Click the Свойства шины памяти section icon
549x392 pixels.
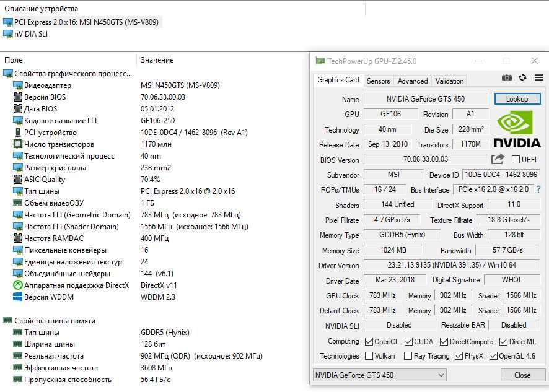[7, 320]
